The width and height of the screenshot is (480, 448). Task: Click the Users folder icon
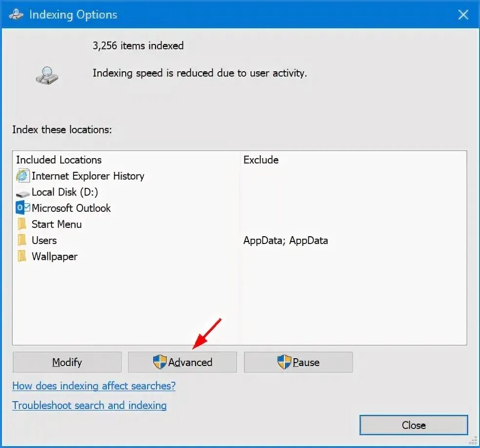click(x=22, y=241)
